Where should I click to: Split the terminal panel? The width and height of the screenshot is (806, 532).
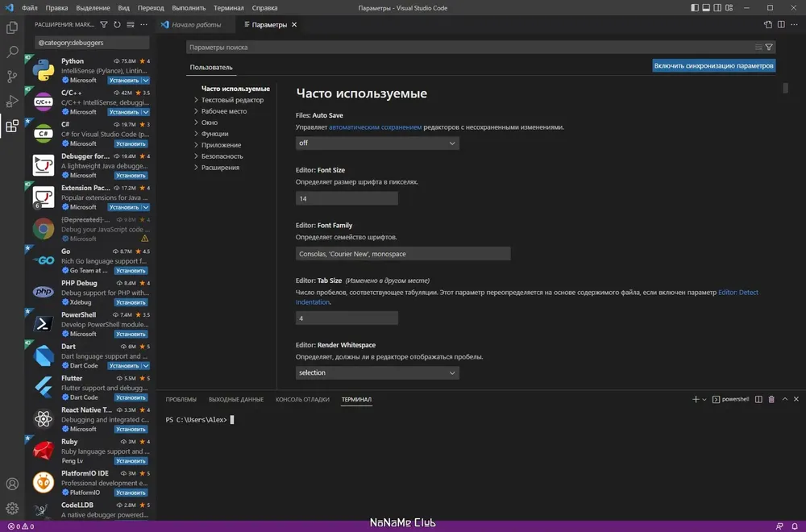[758, 399]
